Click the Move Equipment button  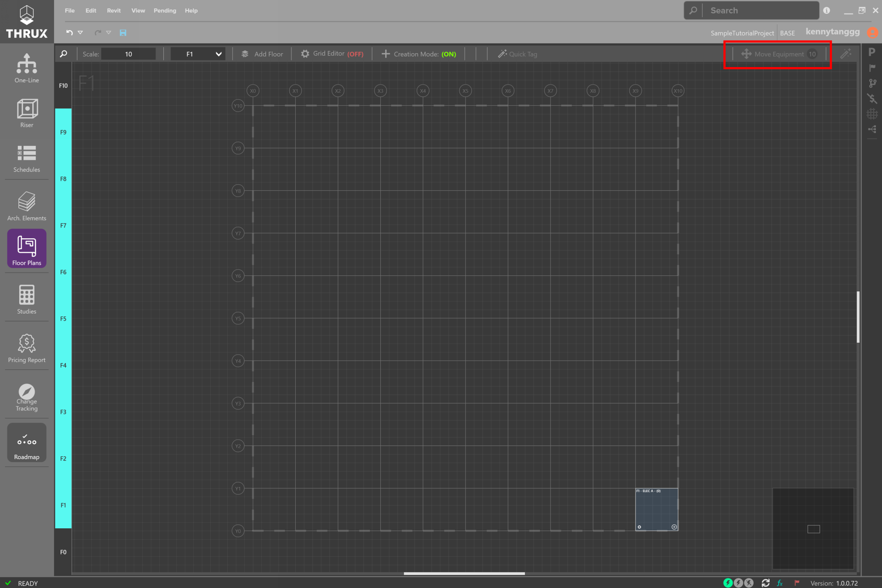tap(779, 54)
